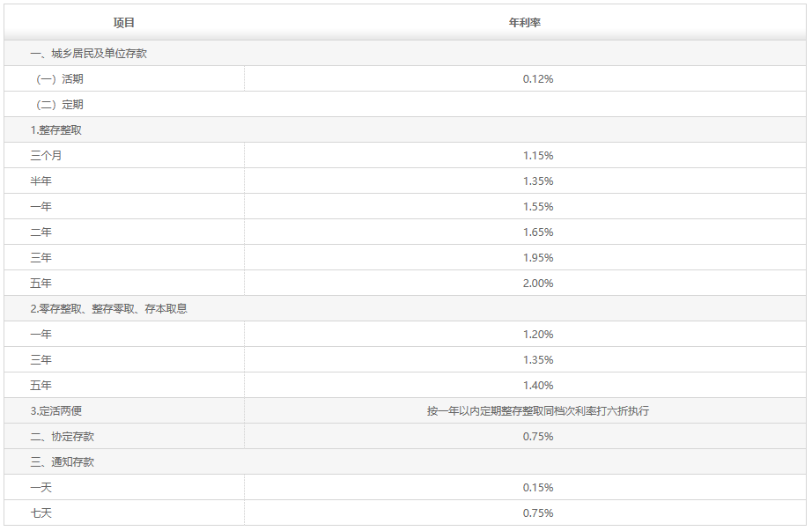812x531 pixels.
Task: Click the (一)活期 row label
Action: click(60, 79)
